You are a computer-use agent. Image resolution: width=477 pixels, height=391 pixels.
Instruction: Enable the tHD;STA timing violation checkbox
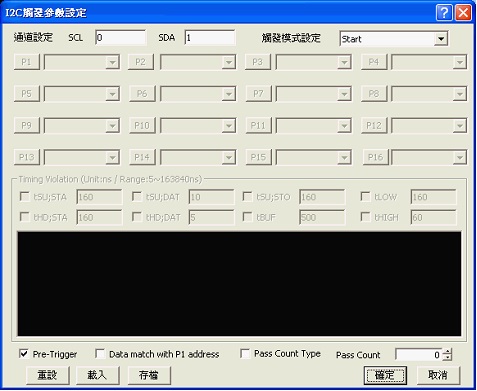click(25, 217)
